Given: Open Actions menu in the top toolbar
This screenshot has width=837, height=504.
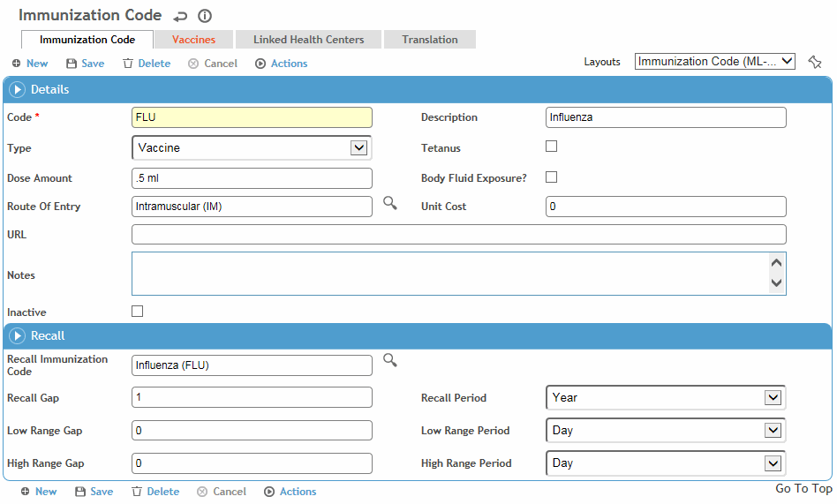Looking at the screenshot, I should pos(282,64).
